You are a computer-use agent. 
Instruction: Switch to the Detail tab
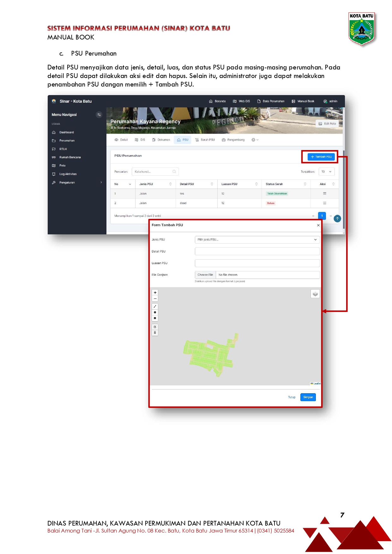[x=121, y=140]
